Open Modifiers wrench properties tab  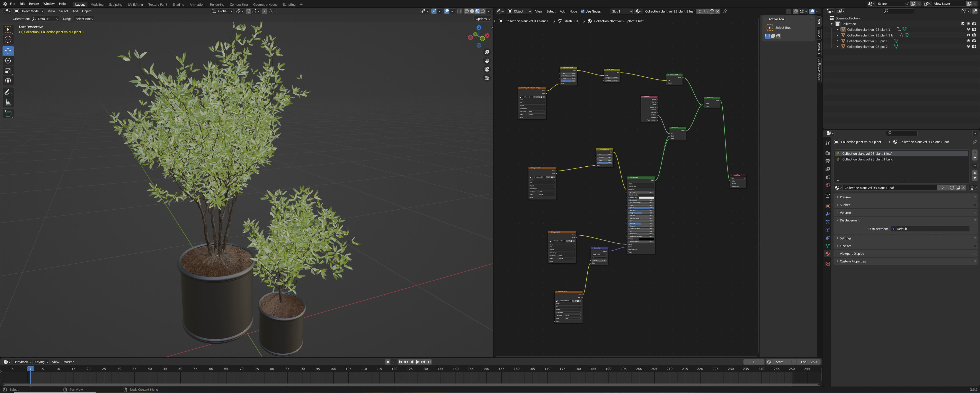coord(827,214)
